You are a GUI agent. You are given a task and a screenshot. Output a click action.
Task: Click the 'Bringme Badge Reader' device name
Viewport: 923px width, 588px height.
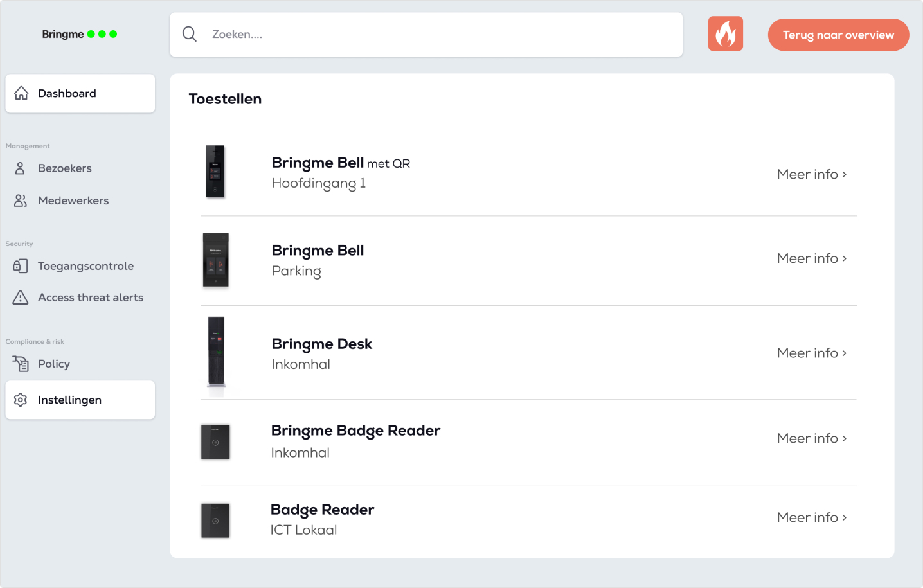(355, 431)
